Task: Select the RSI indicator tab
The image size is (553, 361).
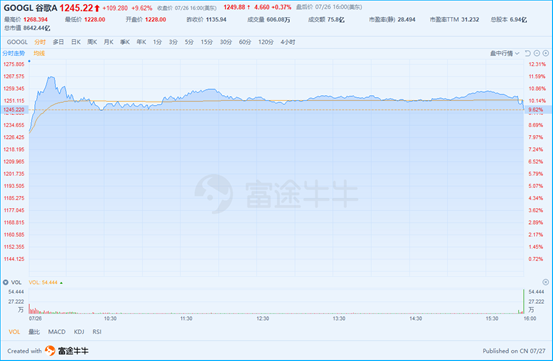Action: [97, 332]
